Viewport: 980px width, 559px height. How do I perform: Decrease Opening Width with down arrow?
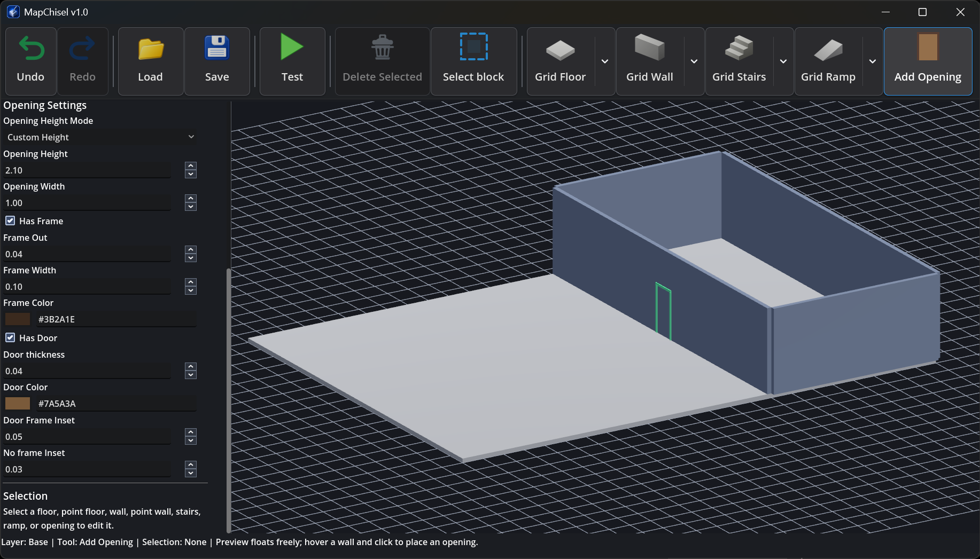point(191,207)
